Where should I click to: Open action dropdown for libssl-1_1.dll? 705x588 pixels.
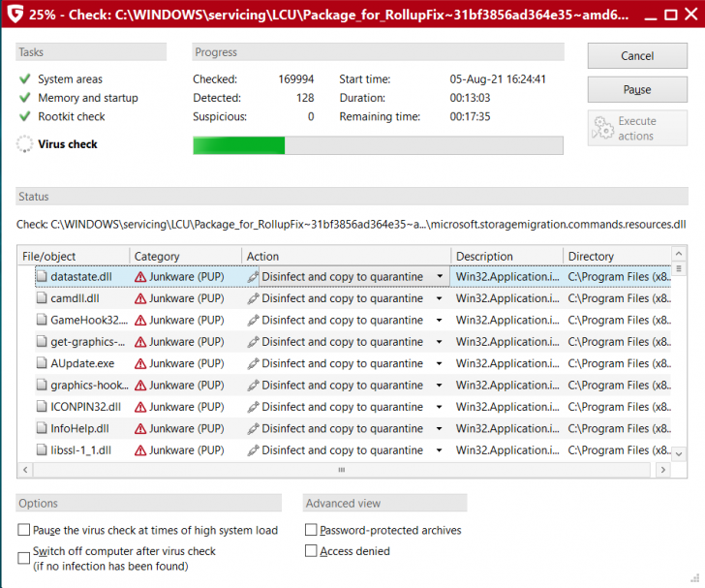click(440, 449)
